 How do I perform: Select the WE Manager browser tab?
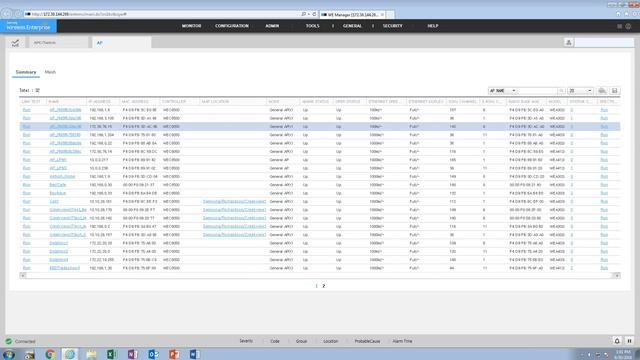point(353,15)
